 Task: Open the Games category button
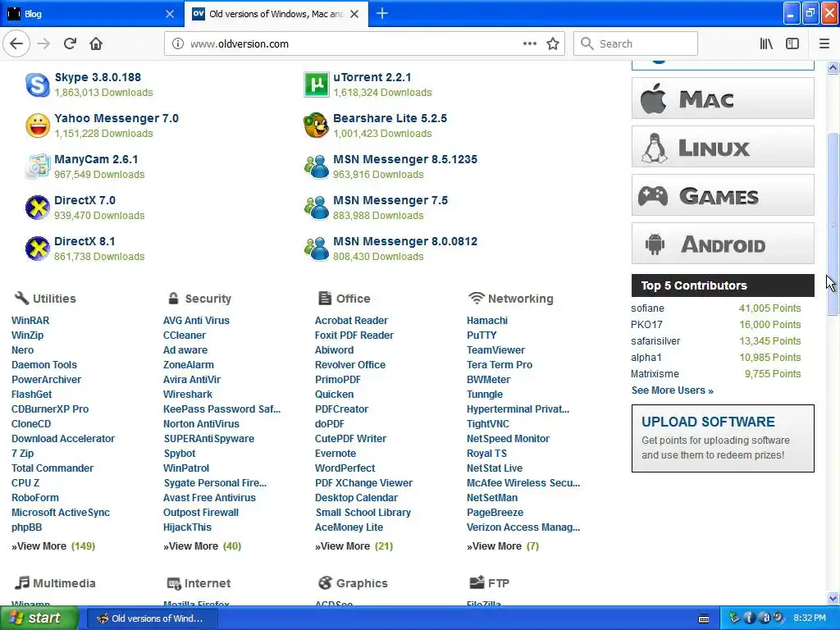click(x=723, y=195)
